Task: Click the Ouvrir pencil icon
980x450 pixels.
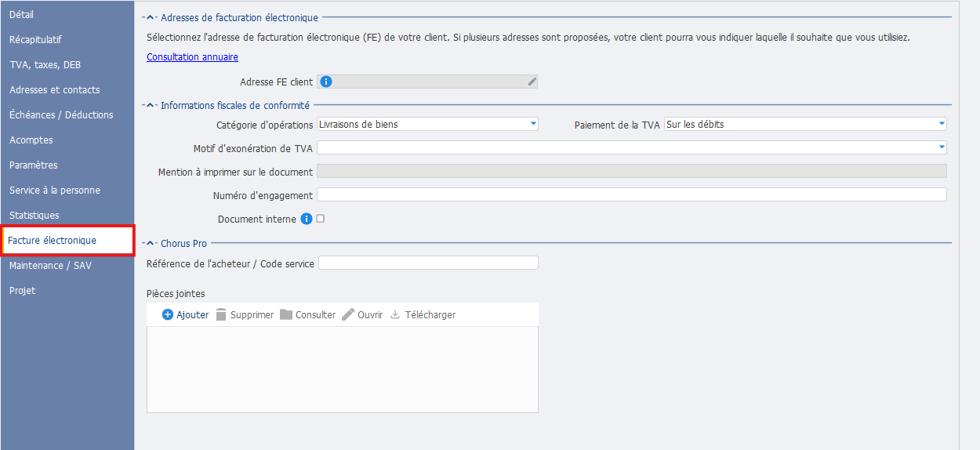Action: click(x=348, y=314)
